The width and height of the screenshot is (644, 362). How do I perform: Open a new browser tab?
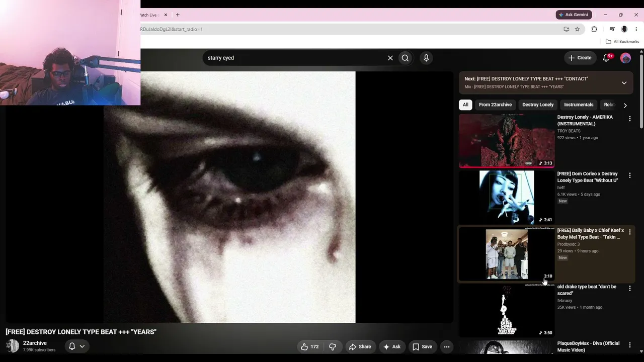tap(178, 15)
